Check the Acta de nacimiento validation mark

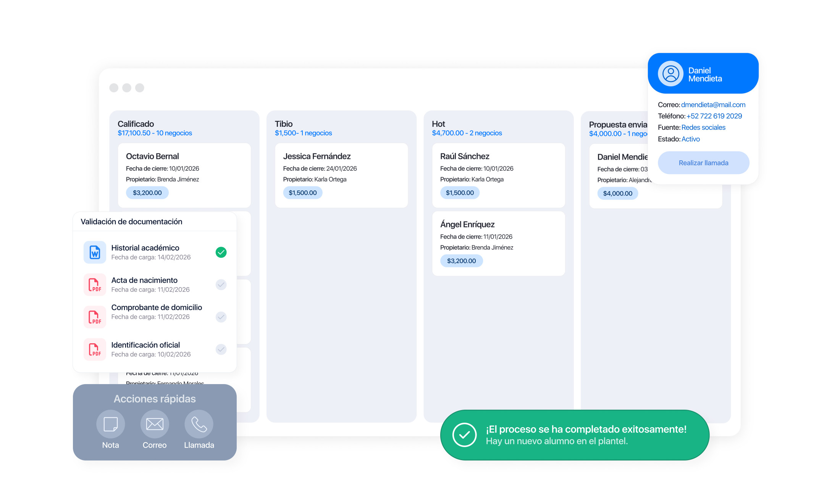point(221,285)
